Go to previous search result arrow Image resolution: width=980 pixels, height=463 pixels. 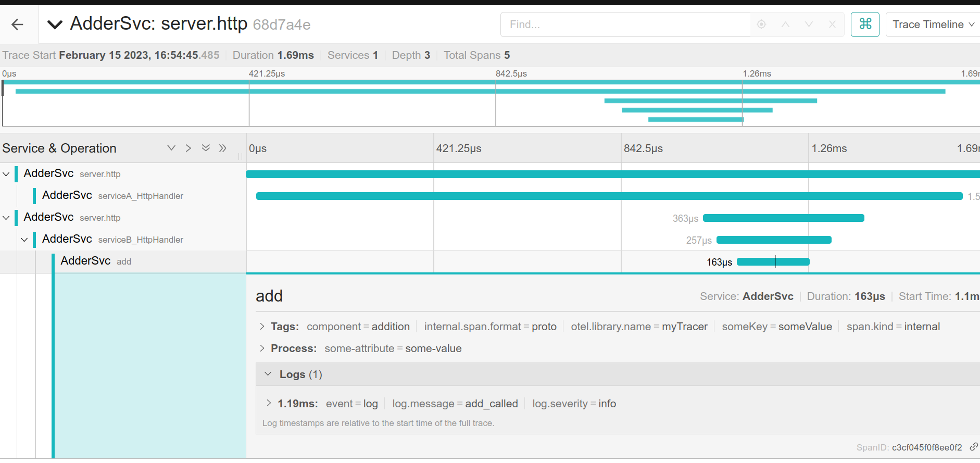point(785,24)
